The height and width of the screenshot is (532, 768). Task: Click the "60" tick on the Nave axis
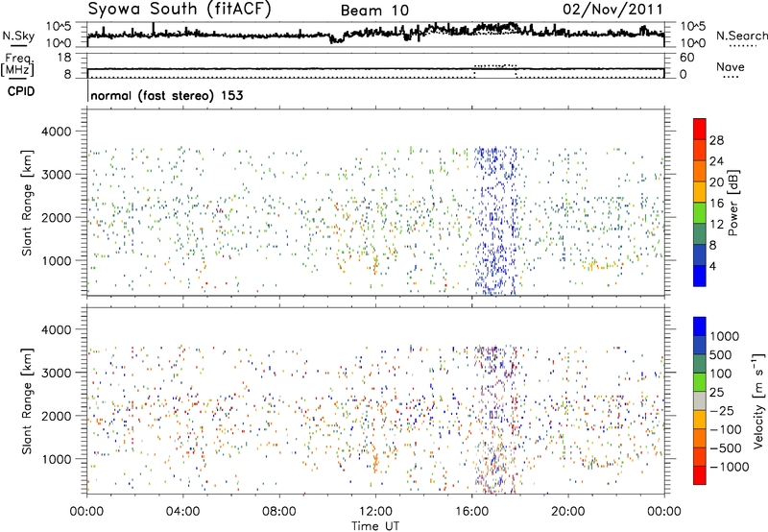(686, 58)
